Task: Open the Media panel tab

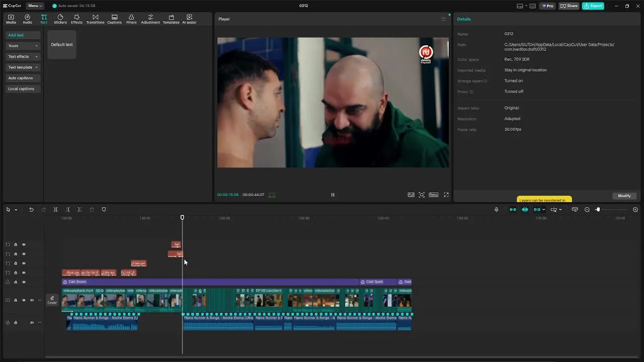Action: (x=11, y=19)
